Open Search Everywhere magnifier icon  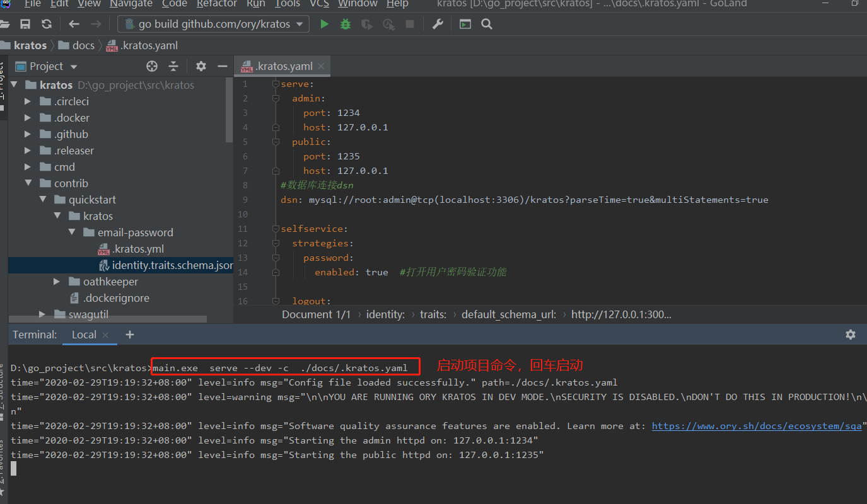(487, 24)
